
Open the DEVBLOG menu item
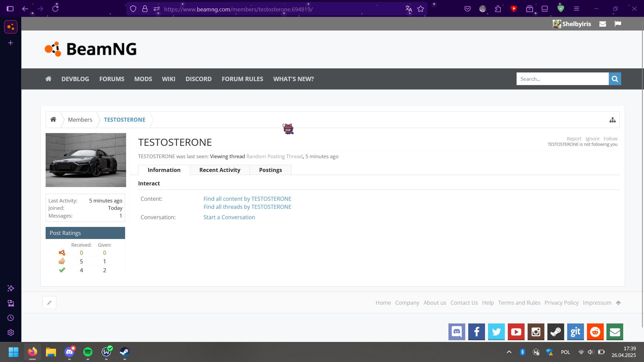click(x=75, y=79)
